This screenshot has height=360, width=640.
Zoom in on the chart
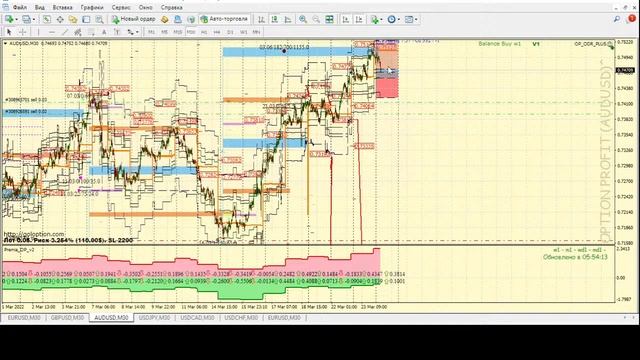(303, 19)
